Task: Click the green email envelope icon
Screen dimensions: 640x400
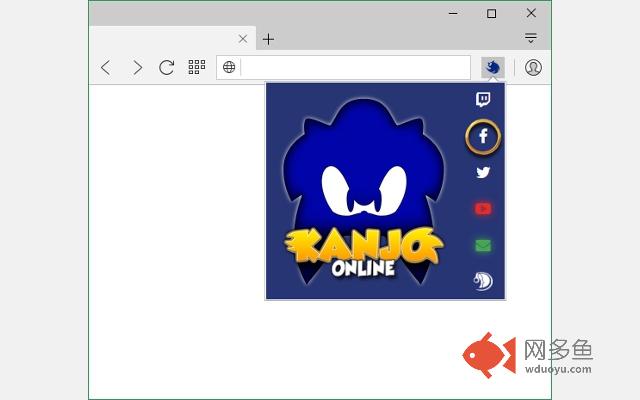Action: tap(483, 245)
